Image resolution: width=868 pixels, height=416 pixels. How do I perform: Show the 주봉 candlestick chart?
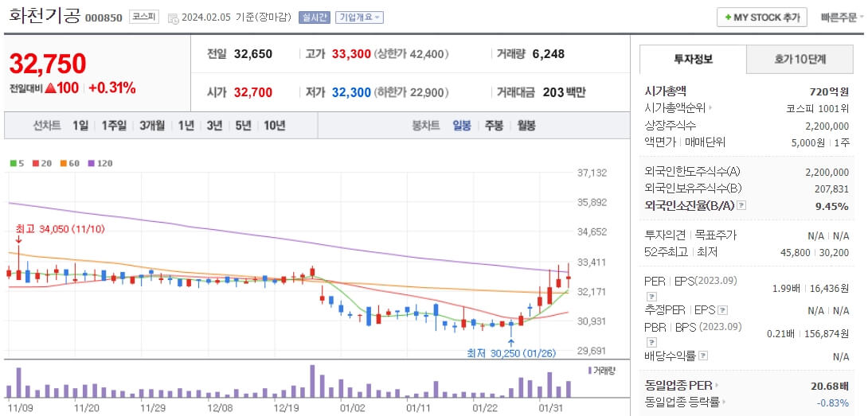pos(494,126)
